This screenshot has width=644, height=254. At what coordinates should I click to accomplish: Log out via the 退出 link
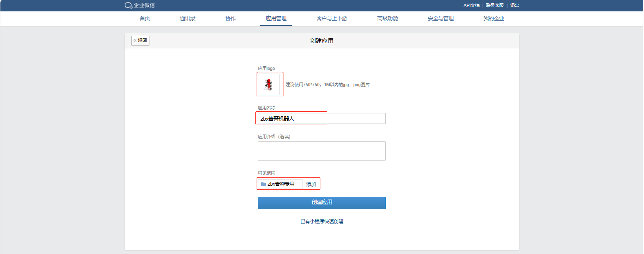[x=515, y=5]
